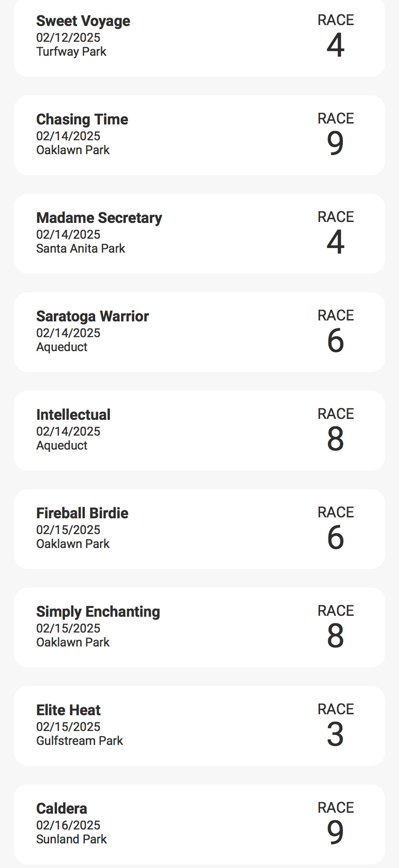Open the Madame Secretary horse name
The image size is (399, 868).
pos(99,218)
